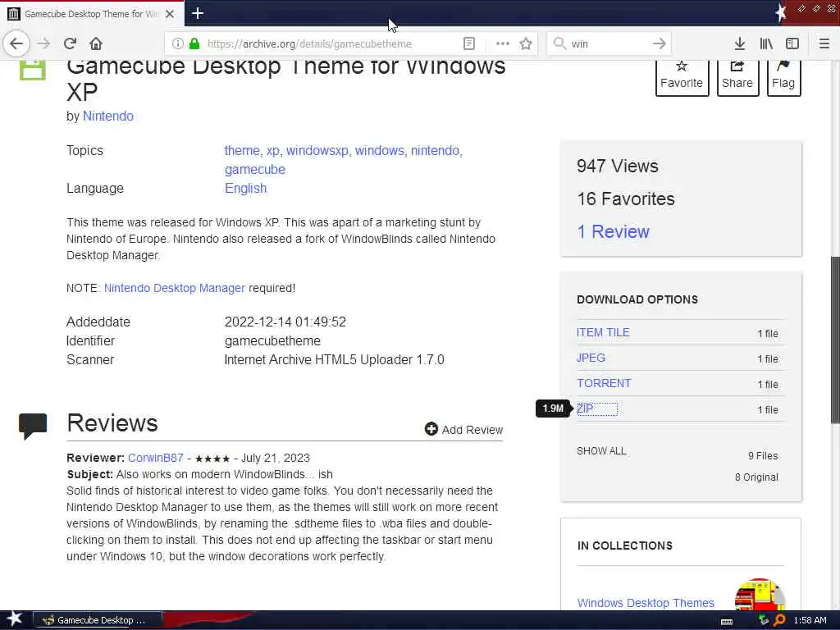840x630 pixels.
Task: Open the browser home page
Action: [95, 43]
